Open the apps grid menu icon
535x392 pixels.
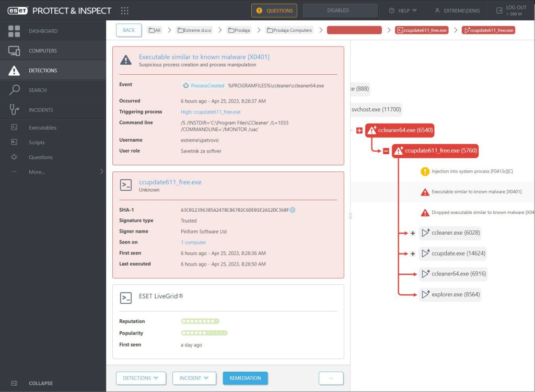click(x=124, y=10)
